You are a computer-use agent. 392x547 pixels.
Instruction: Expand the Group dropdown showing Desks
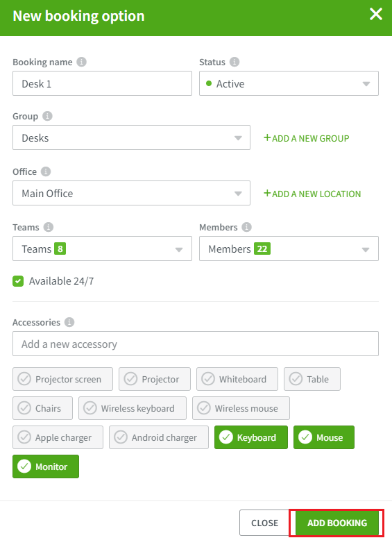[132, 138]
